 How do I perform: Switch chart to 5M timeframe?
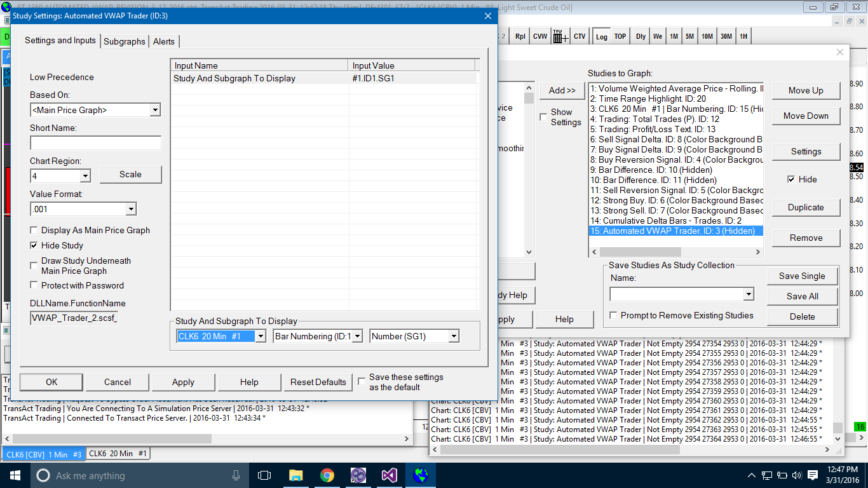point(689,36)
